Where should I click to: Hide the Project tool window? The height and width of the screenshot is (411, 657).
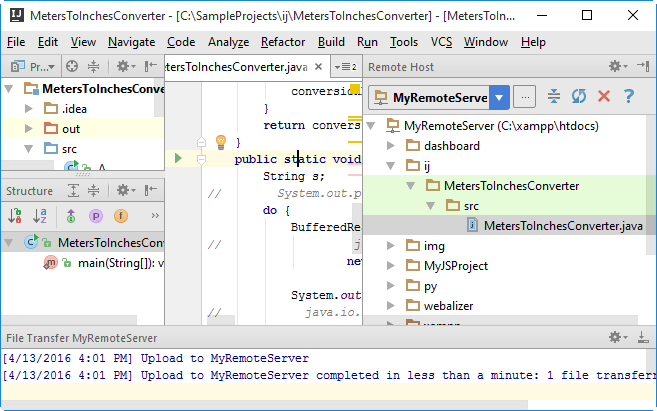click(x=150, y=66)
